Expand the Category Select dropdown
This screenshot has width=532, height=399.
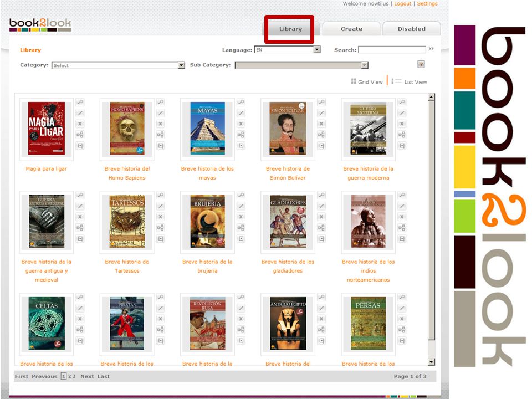click(118, 65)
